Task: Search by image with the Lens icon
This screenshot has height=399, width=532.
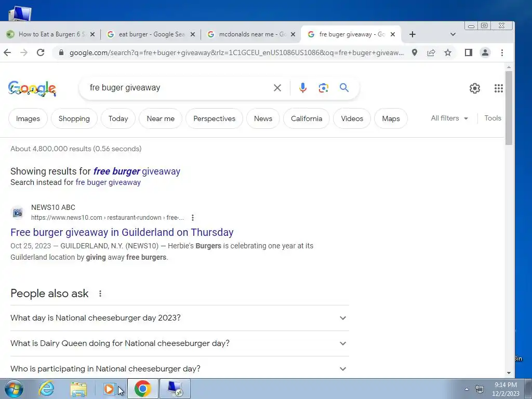Action: click(323, 88)
